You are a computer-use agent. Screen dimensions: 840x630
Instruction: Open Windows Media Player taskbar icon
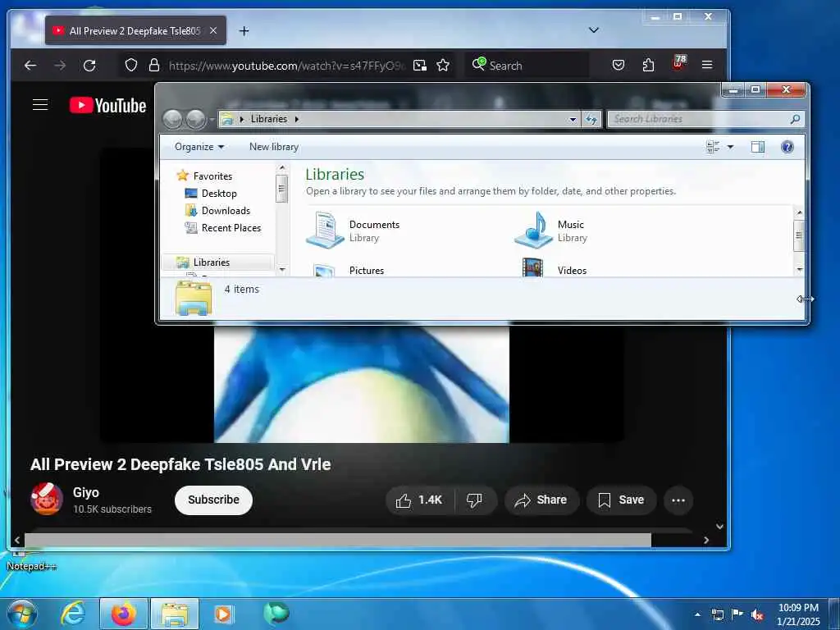[x=223, y=614]
